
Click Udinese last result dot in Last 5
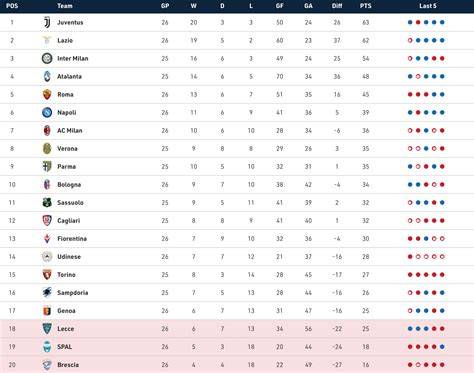(442, 257)
